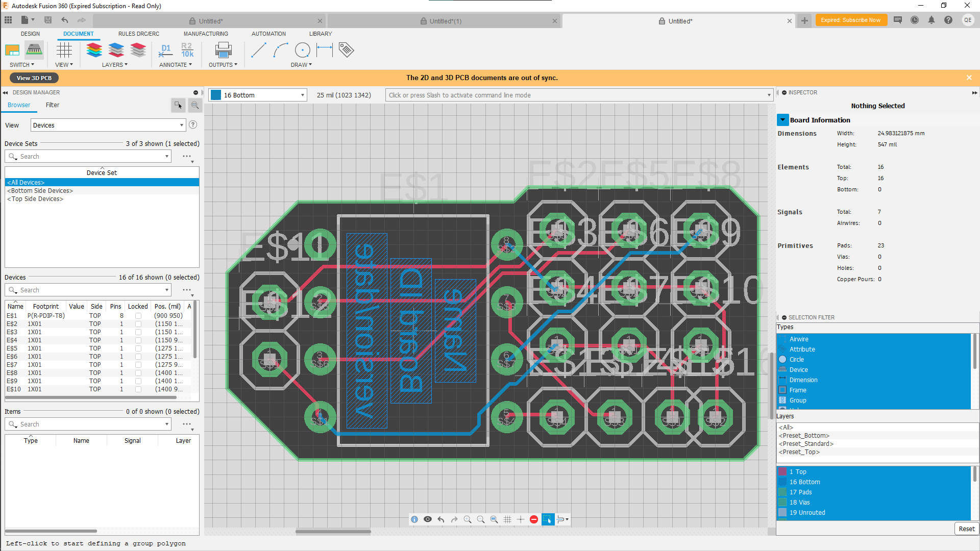The image size is (980, 551).
Task: Open the AUTOMATION menu
Action: click(x=268, y=34)
